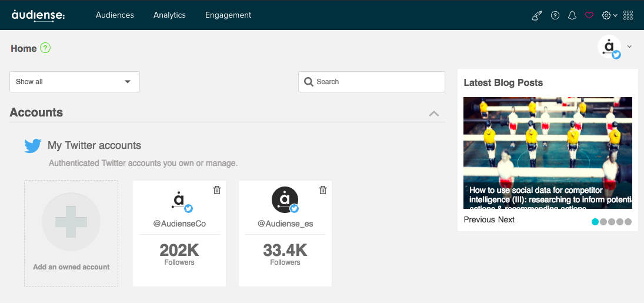Click the 202K followers count
This screenshot has height=303, width=644.
(x=179, y=250)
